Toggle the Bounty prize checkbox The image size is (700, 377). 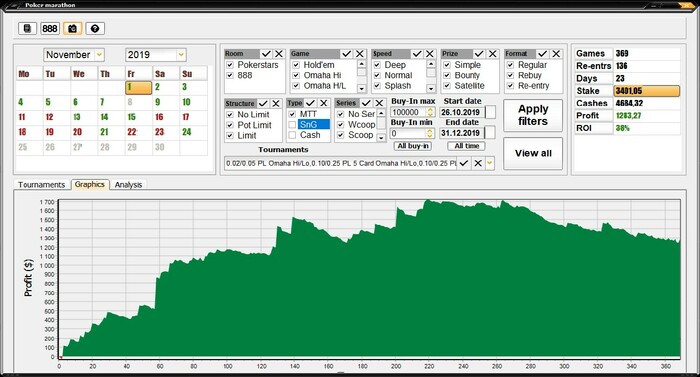(447, 75)
